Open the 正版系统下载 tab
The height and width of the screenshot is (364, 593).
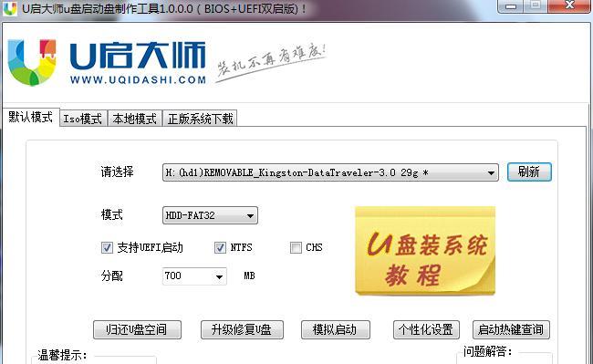201,119
